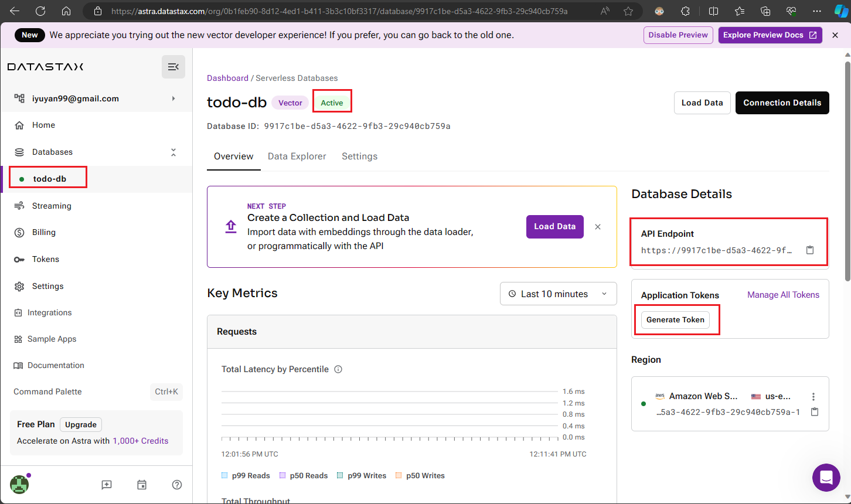Go back in the browser
Screen dimensions: 851x504
(x=15, y=11)
